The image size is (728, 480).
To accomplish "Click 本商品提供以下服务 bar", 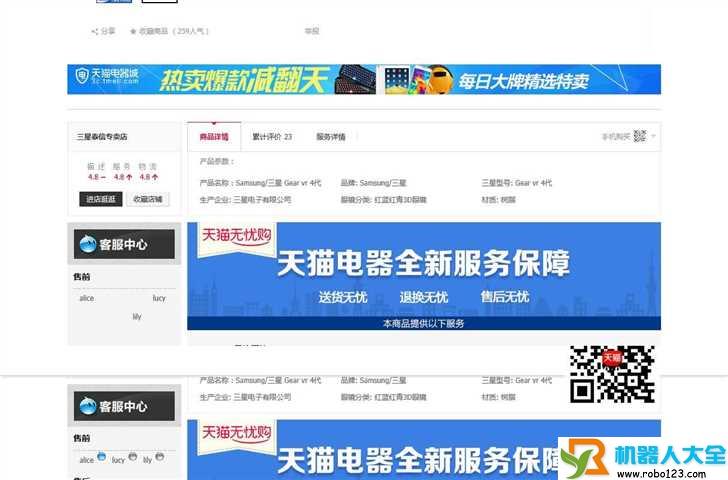I will (x=424, y=324).
